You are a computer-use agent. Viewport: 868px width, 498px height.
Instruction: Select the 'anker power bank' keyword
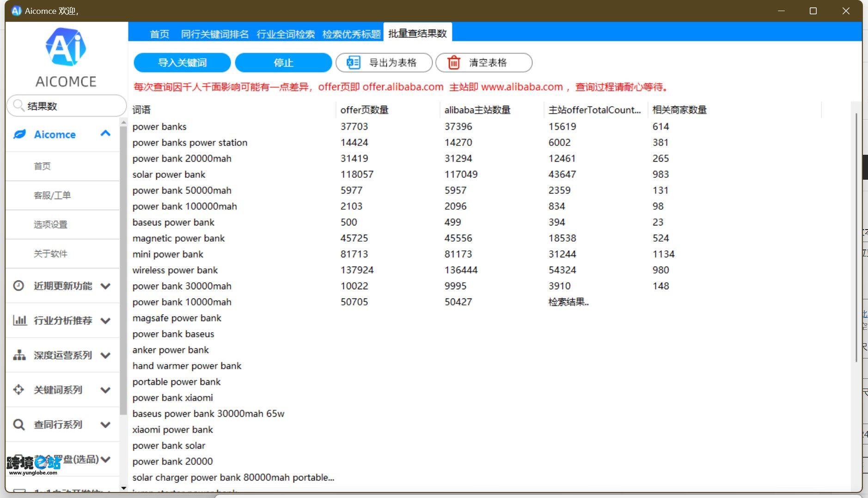pos(171,350)
